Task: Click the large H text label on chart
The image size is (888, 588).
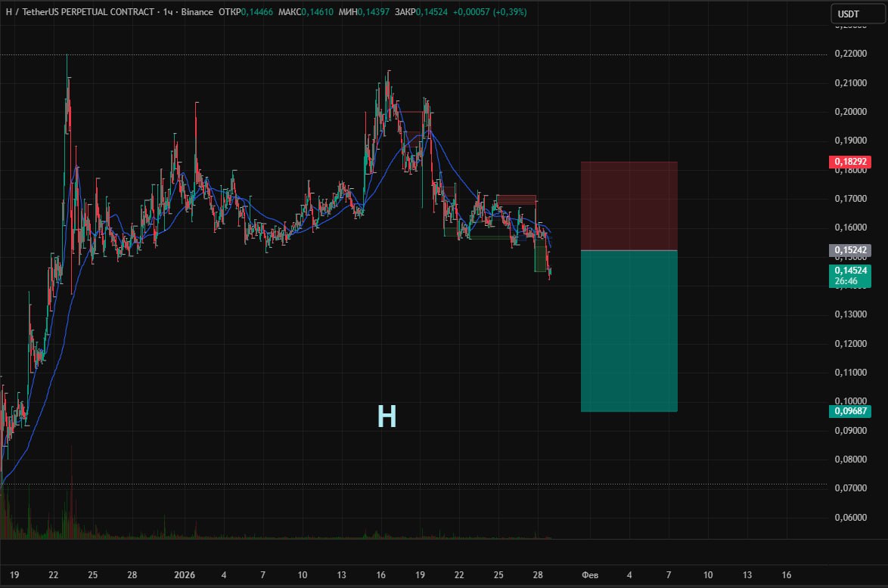Action: click(x=387, y=416)
